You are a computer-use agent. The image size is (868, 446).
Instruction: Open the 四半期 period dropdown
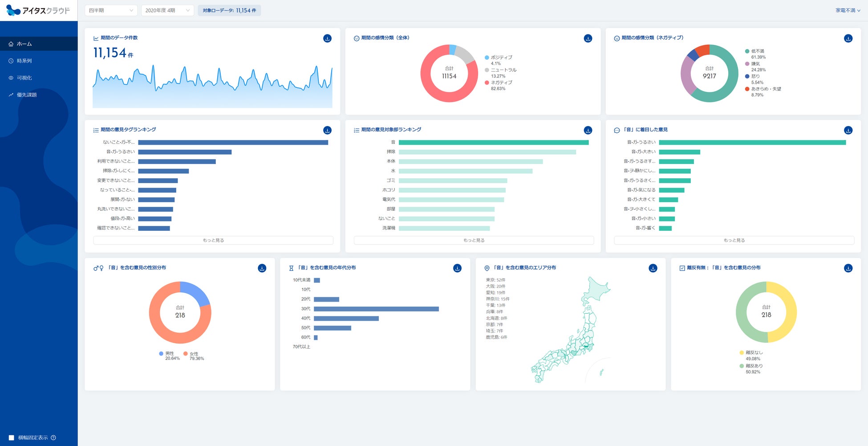111,10
